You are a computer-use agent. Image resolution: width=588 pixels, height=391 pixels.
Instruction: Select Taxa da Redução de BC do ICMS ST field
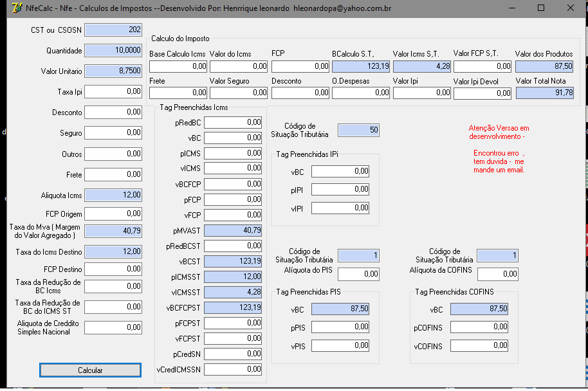pos(113,307)
